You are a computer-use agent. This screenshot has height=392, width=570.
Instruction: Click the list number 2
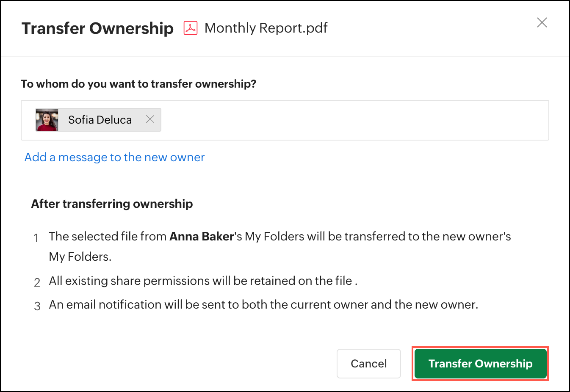37,282
